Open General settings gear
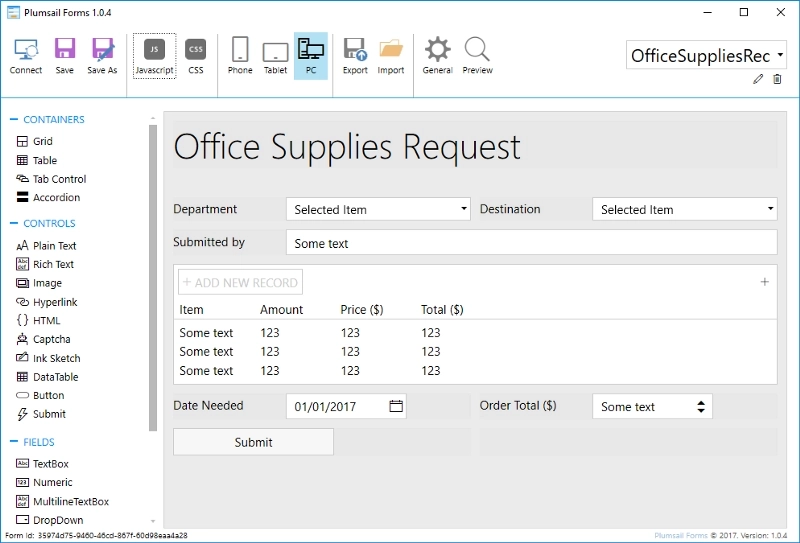Image resolution: width=800 pixels, height=543 pixels. (437, 56)
